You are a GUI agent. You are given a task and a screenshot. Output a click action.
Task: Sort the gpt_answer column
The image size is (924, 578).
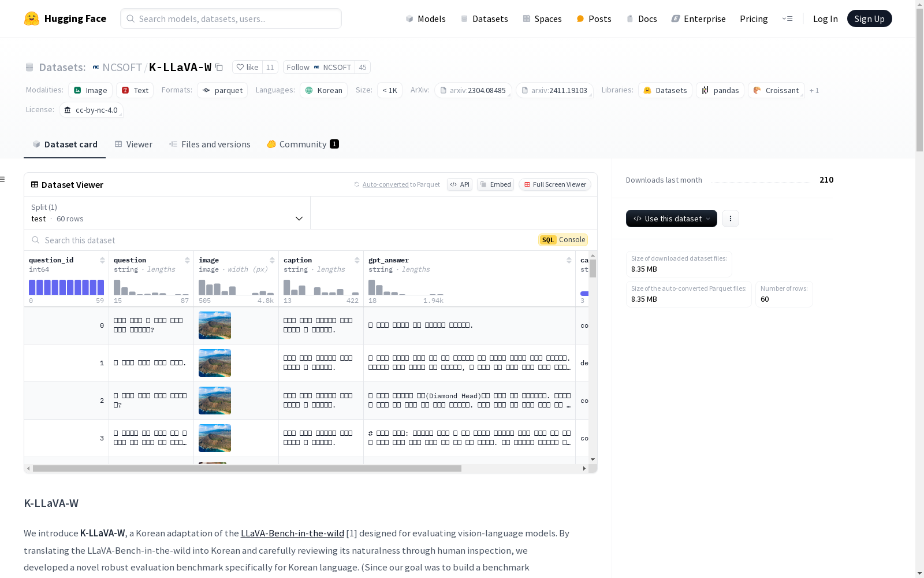(x=569, y=260)
